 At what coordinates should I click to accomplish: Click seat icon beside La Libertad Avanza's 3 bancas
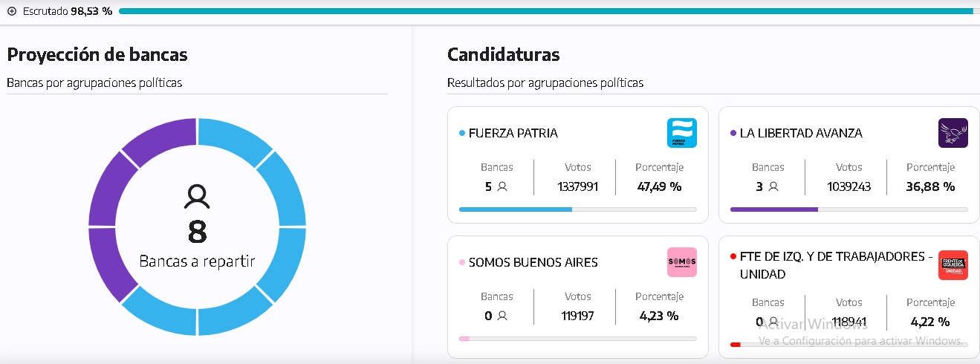click(773, 186)
